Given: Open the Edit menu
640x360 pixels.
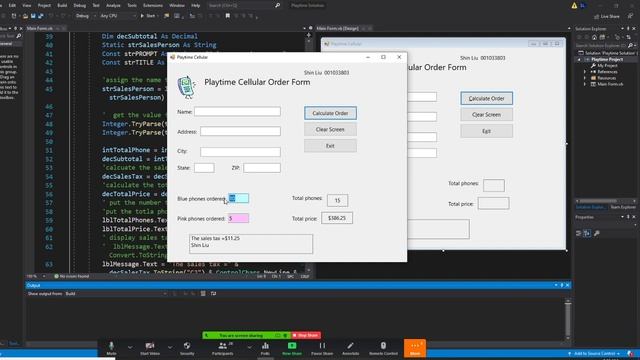Looking at the screenshot, I should 12,5.
